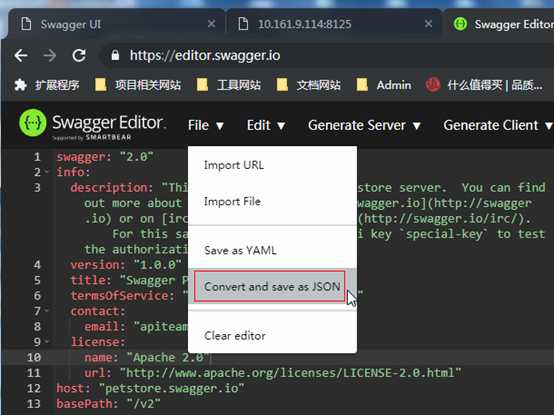Screen dimensions: 554x415
Task: Click the page icon on 10.161.9.114:8125 tab
Action: click(x=243, y=24)
